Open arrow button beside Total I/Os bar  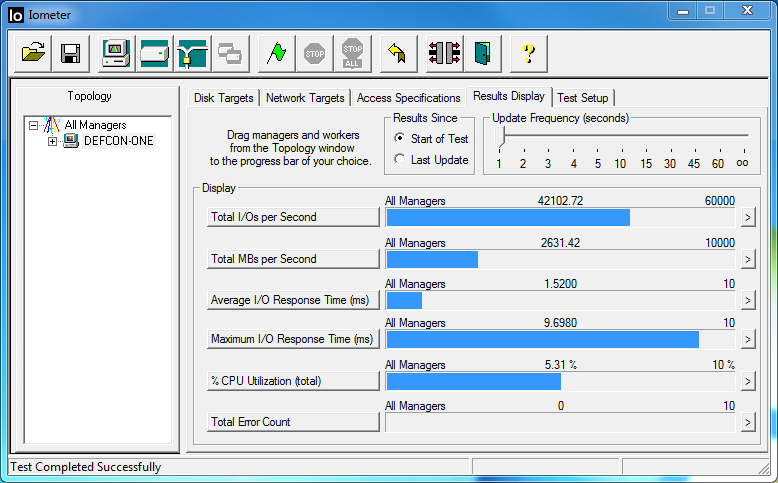[x=746, y=218]
